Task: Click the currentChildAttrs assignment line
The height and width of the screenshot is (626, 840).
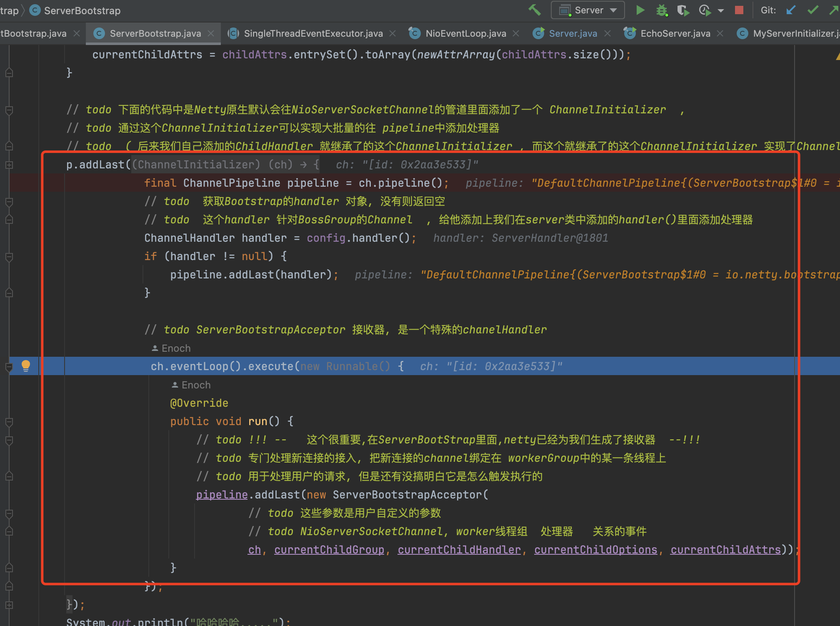Action: pos(361,55)
